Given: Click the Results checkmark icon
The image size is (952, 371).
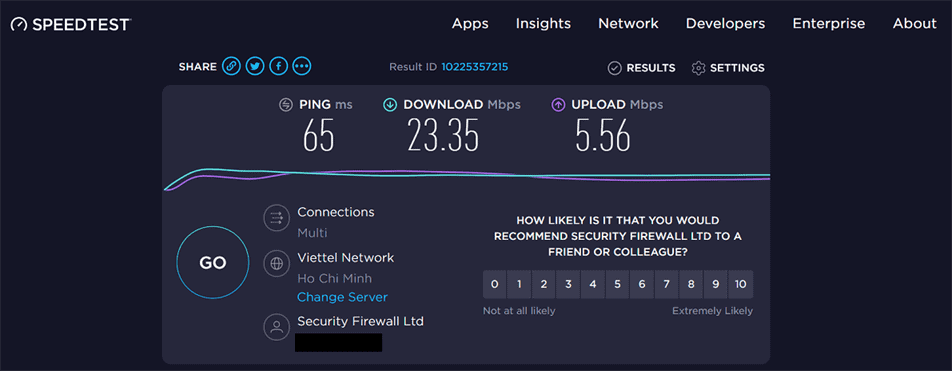Looking at the screenshot, I should coord(614,68).
